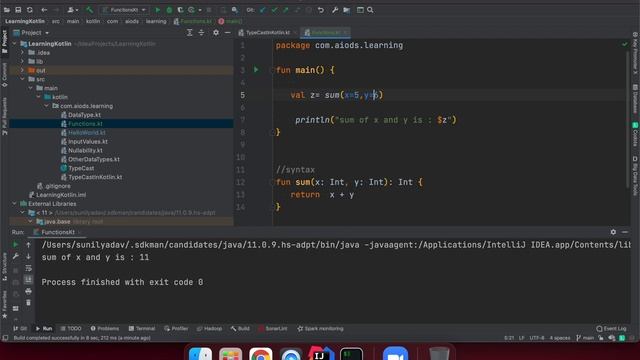Image resolution: width=640 pixels, height=360 pixels.
Task: Expand the out folder
Action: point(22,70)
